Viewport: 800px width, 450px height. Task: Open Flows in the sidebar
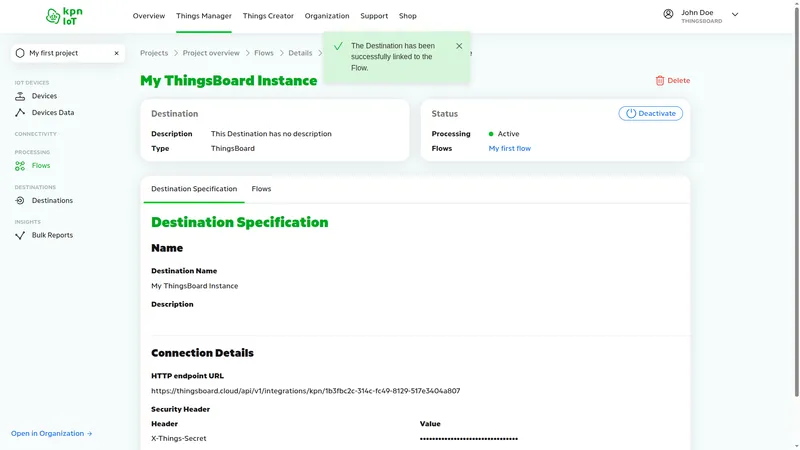41,166
